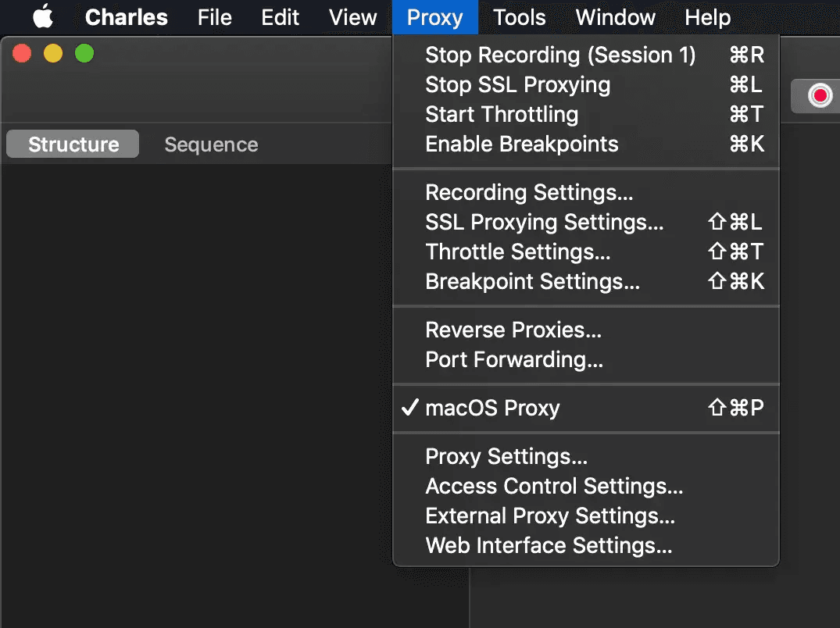This screenshot has width=840, height=628.
Task: Open Breakpoint Settings
Action: coord(532,281)
